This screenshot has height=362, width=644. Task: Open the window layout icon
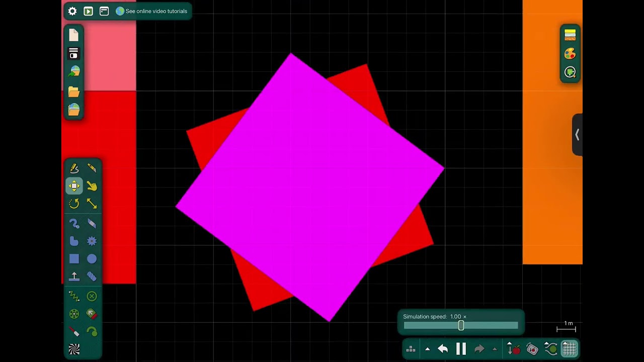(104, 11)
